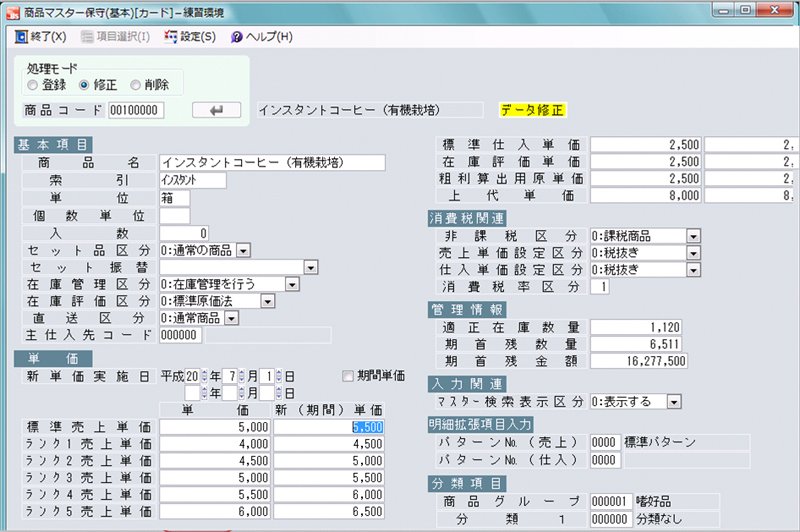Click the 主仕入先コード field 000000
The width and height of the screenshot is (800, 532).
181,335
